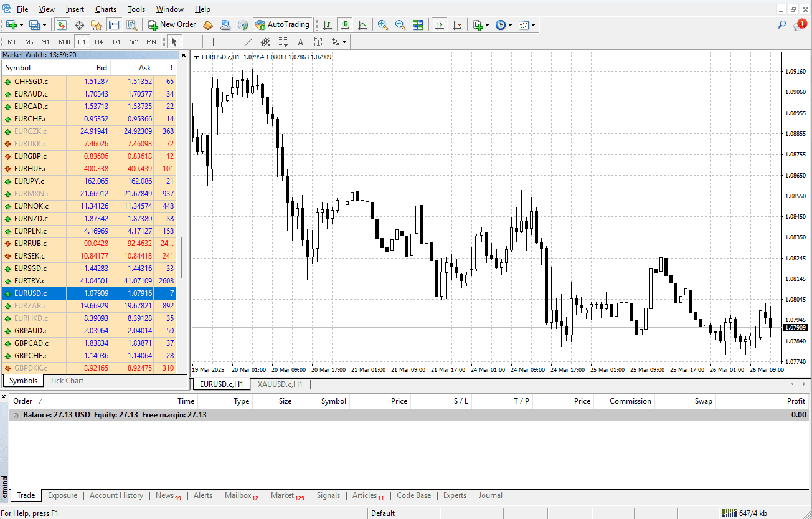Select the Fibonacci retracement tool
Screen dimensions: 812x519
[283, 42]
